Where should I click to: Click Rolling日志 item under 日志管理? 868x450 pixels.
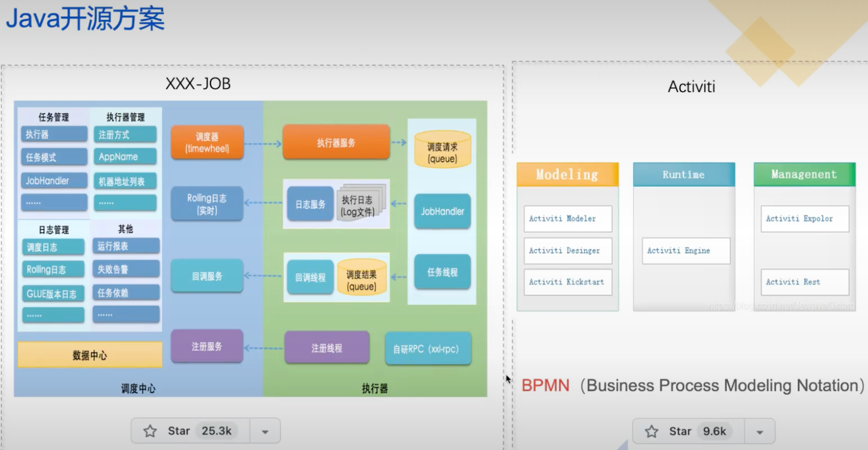click(53, 269)
